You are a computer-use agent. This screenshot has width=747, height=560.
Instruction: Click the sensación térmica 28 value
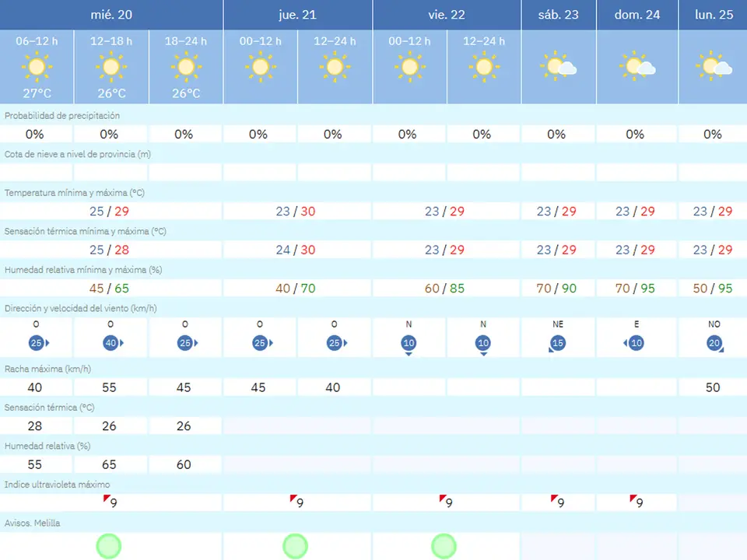pos(35,425)
